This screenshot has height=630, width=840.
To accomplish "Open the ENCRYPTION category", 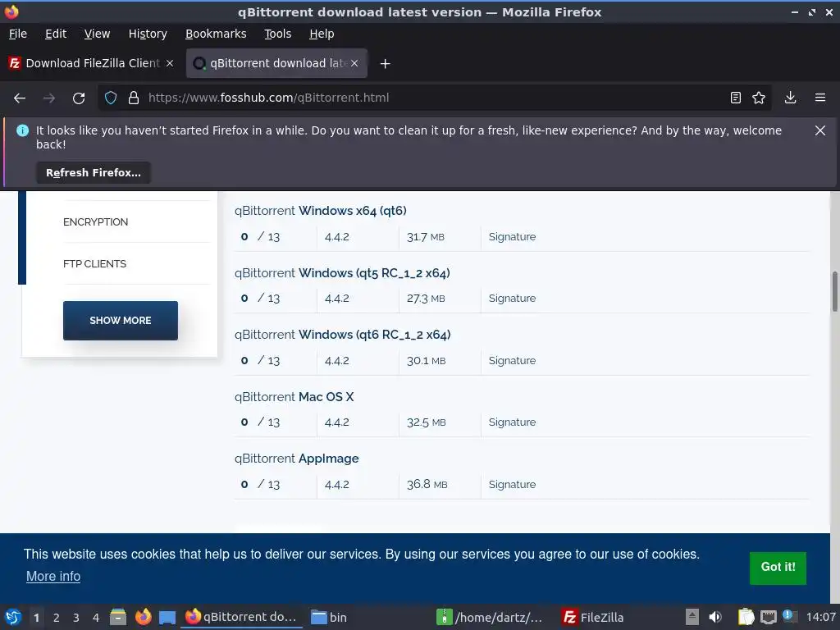I will click(95, 221).
